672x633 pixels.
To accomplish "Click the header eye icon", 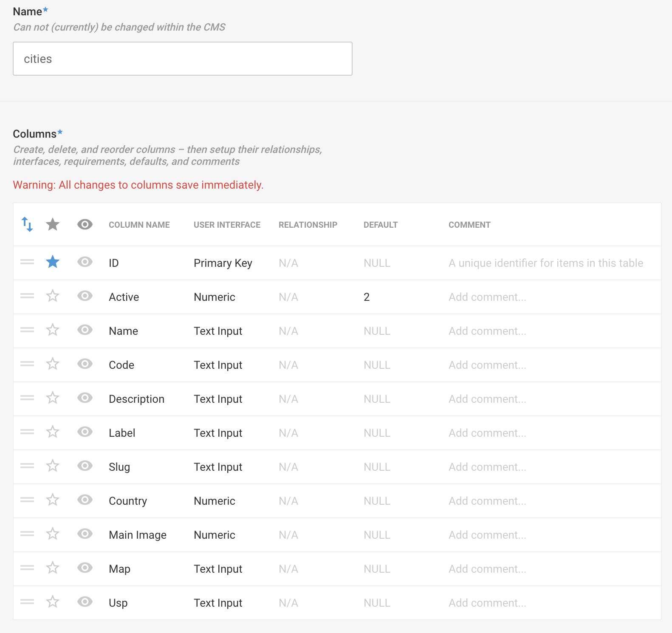I will tap(85, 224).
